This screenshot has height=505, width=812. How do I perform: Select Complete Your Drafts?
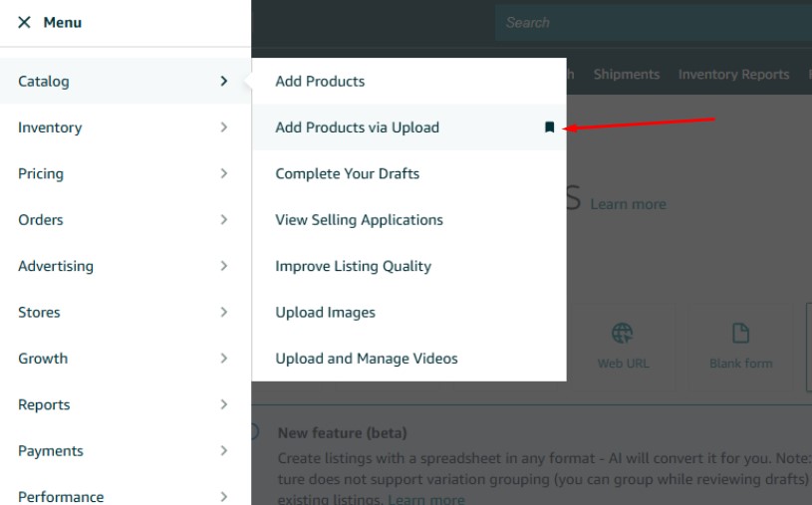(409, 173)
